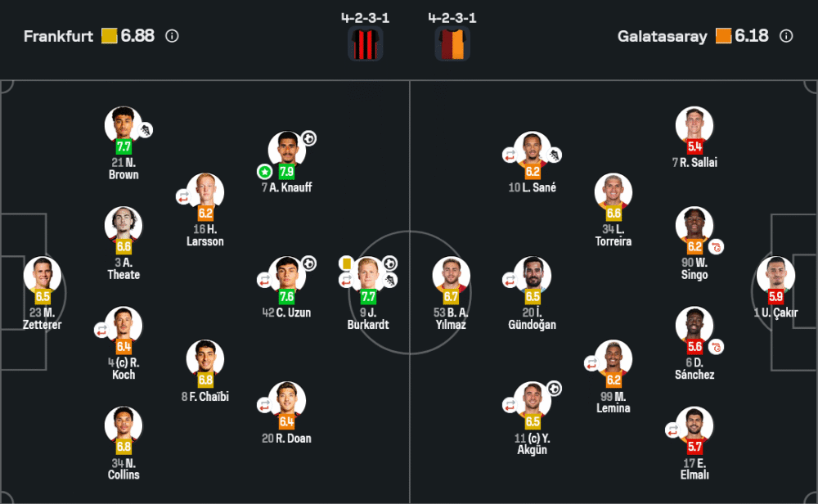Click the star player badge on A. Knauff
This screenshot has width=818, height=504.
click(264, 172)
